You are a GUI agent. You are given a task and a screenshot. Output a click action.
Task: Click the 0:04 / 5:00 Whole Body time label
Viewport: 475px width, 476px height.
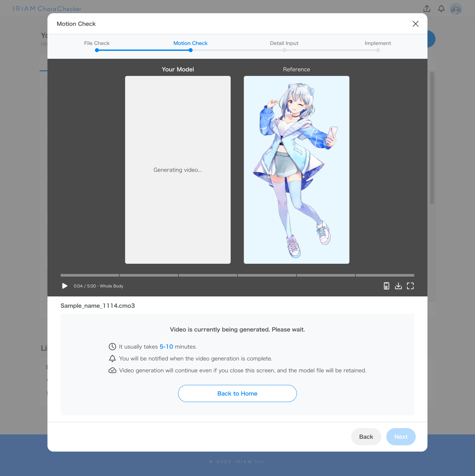[99, 286]
